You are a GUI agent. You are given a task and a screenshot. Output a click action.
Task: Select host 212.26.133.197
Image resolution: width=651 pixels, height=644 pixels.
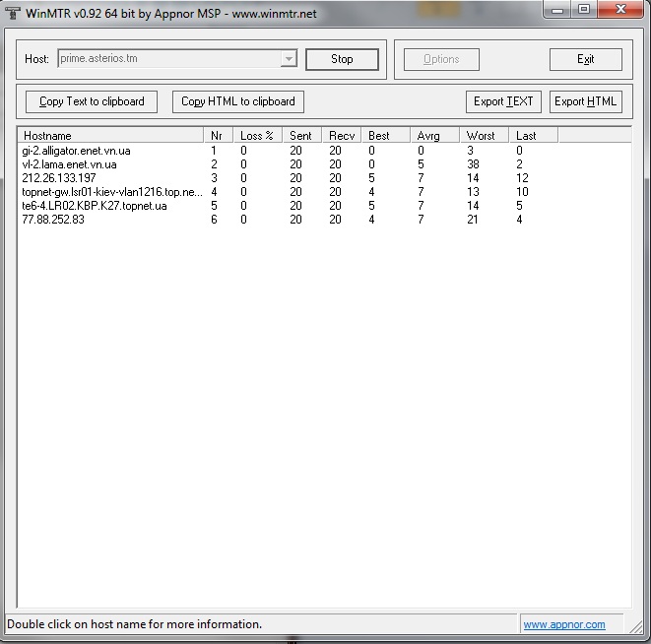[x=58, y=178]
